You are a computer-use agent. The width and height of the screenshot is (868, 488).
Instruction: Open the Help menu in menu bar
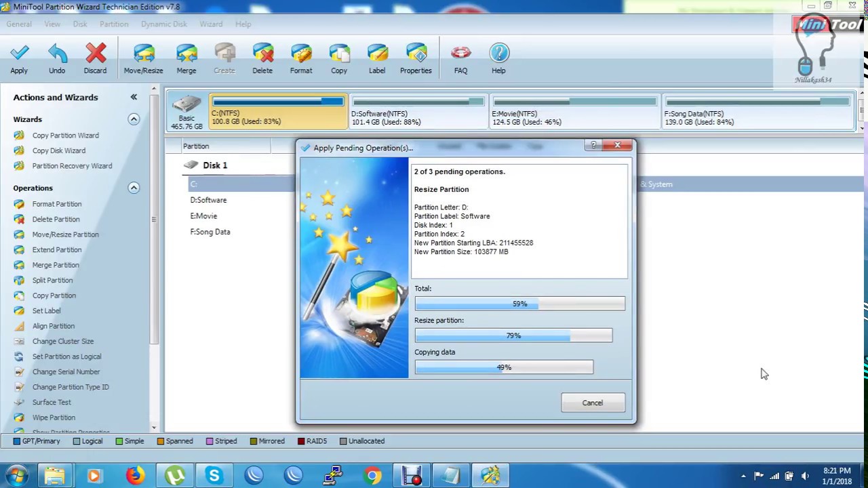tap(243, 24)
